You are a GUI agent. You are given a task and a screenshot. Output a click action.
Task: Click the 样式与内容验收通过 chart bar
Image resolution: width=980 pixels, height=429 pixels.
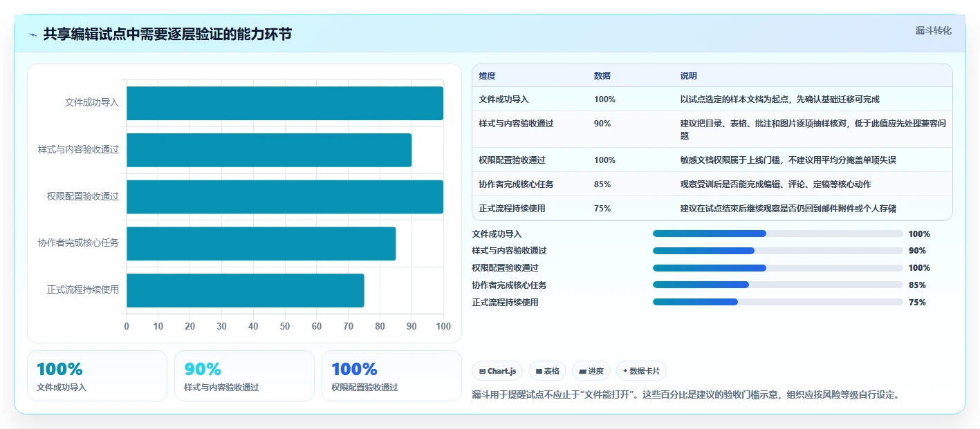[x=269, y=150]
